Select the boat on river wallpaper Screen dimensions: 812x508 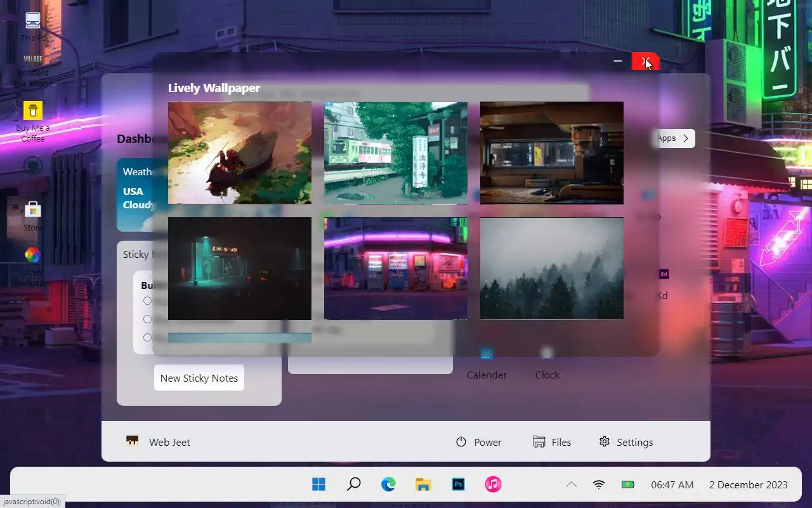(240, 153)
